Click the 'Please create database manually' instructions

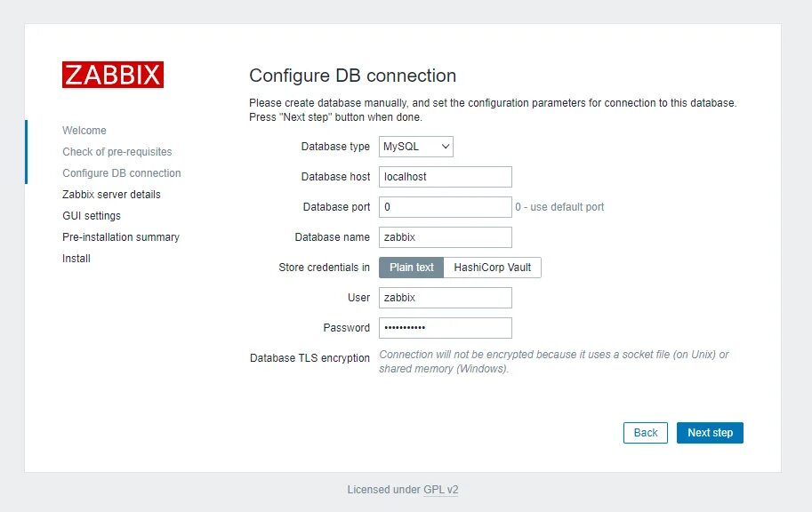pos(493,109)
